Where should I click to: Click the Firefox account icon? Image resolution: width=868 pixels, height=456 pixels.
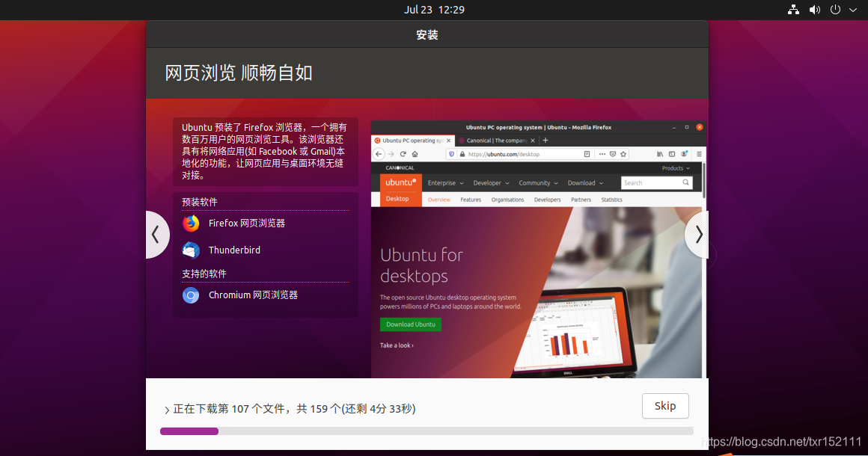point(684,154)
